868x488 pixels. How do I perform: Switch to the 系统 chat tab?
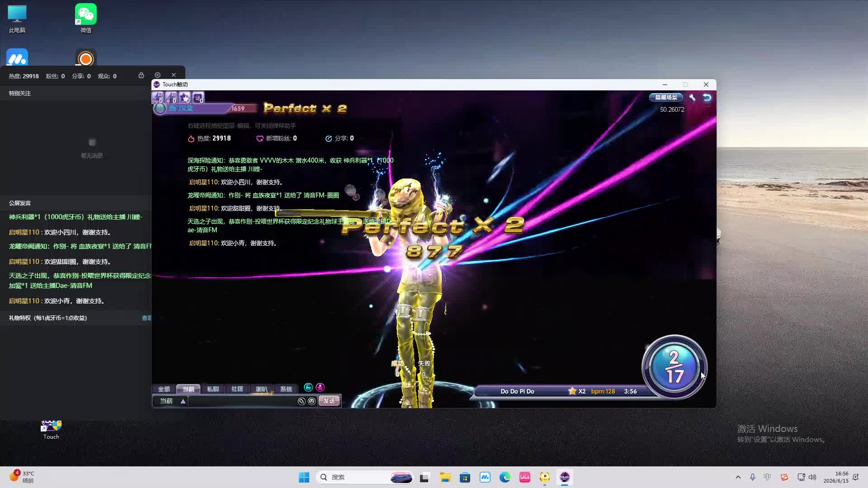(286, 389)
